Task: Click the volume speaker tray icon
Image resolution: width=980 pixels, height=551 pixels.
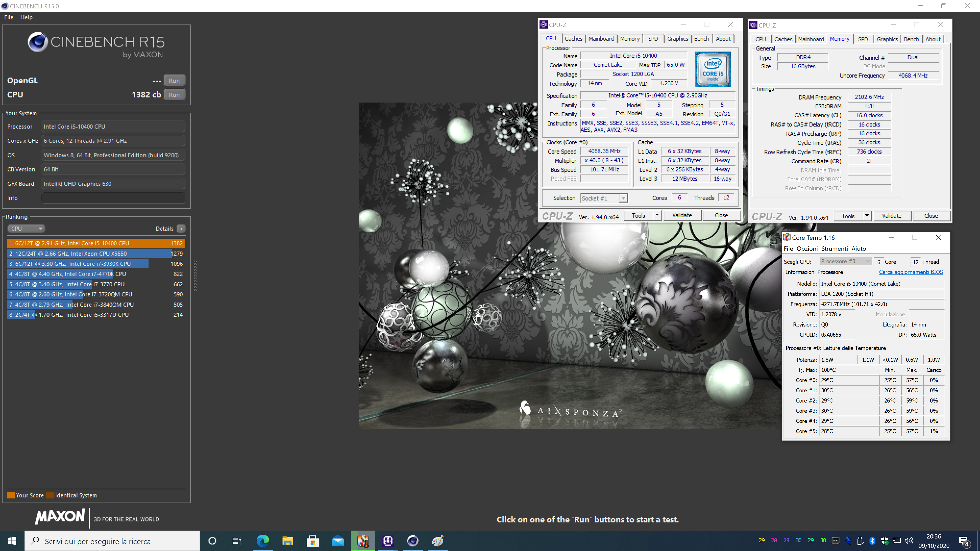Action: tap(909, 540)
